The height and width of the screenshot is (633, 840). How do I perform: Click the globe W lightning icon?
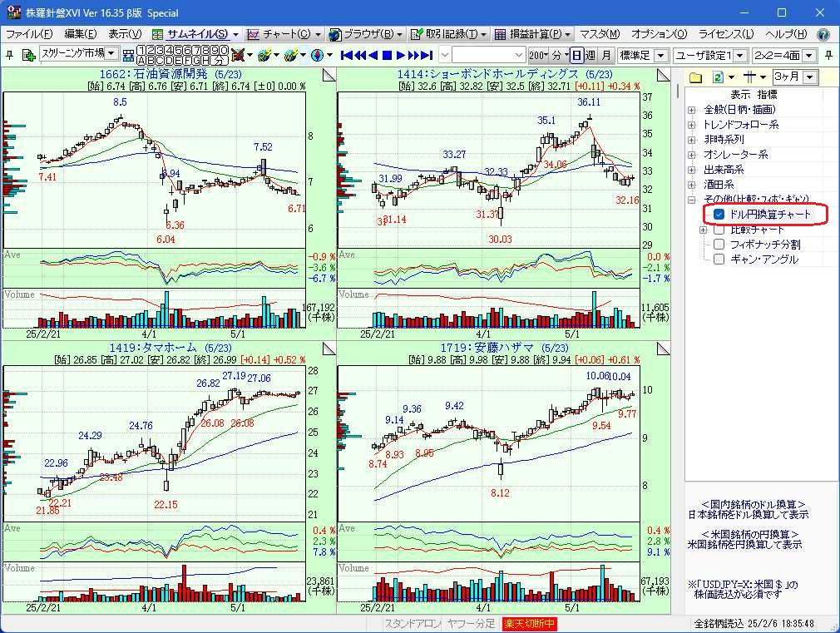[x=291, y=55]
